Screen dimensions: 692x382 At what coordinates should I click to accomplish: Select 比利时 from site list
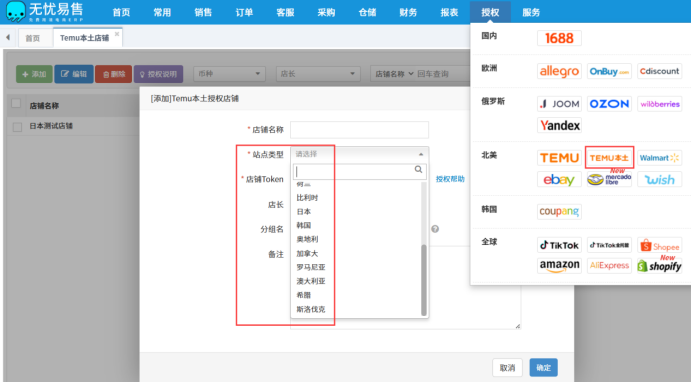tap(307, 198)
